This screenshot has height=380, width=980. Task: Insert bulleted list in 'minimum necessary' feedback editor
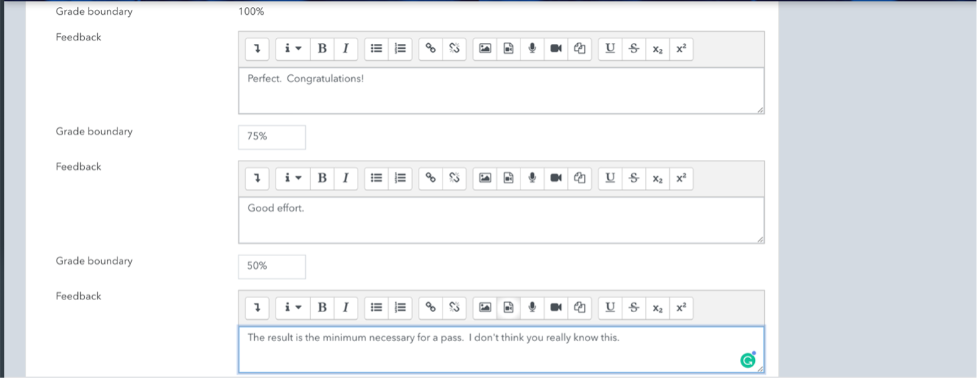pyautogui.click(x=377, y=308)
